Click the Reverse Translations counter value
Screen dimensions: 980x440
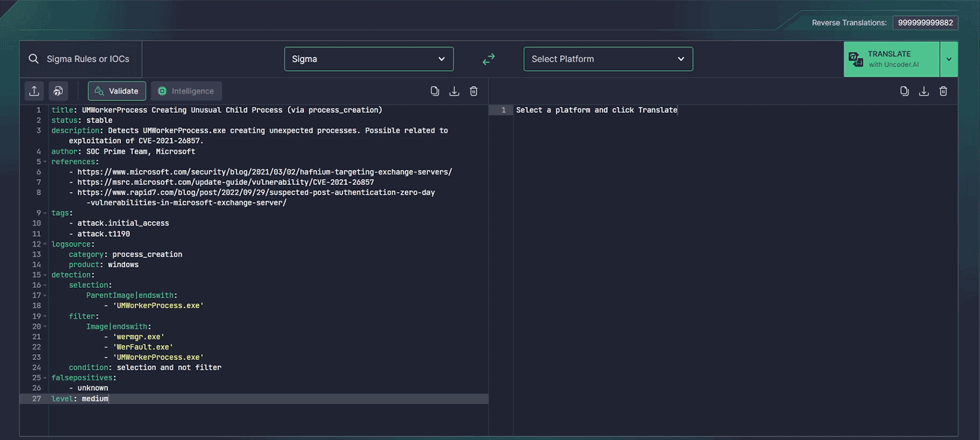point(925,23)
